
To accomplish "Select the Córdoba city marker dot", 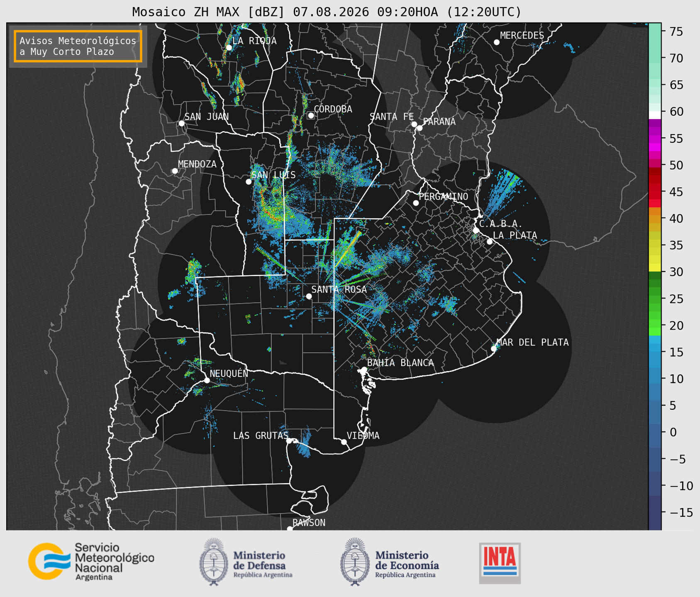I will 311,115.
